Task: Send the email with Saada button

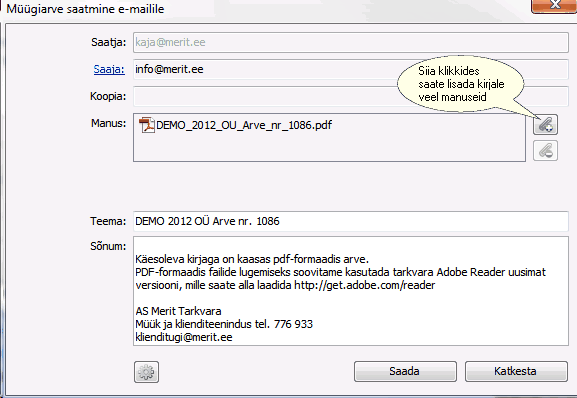Action: 405,371
